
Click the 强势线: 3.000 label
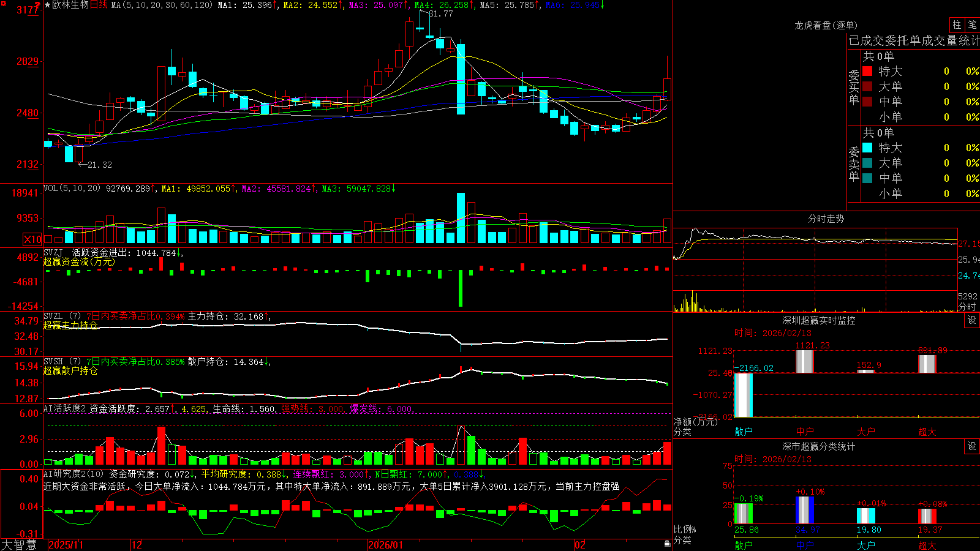[313, 408]
